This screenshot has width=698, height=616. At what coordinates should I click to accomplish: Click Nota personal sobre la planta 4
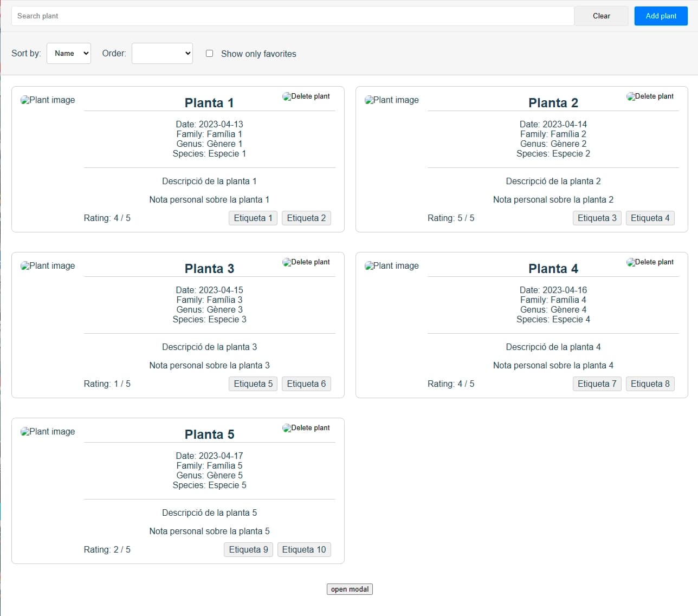coord(553,365)
